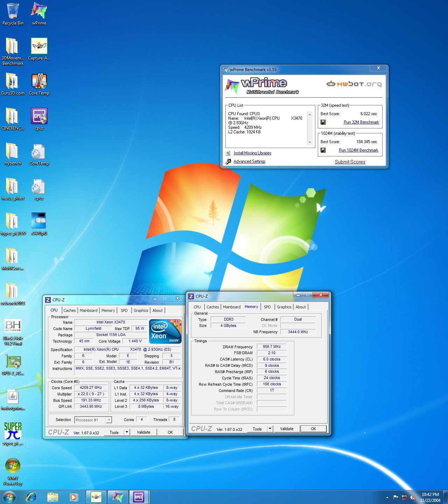The width and height of the screenshot is (448, 504).
Task: Expand Tools arrow in left CPU-Z
Action: [x=127, y=432]
